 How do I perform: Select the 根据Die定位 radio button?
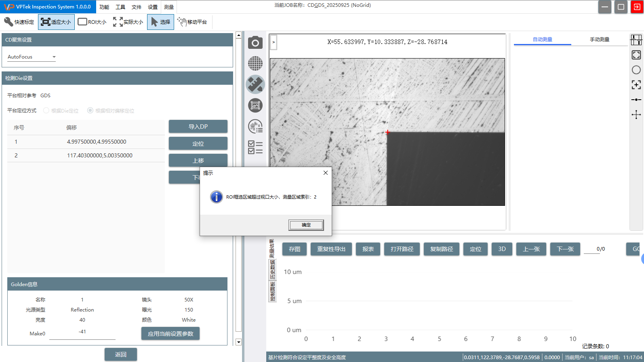pyautogui.click(x=46, y=111)
